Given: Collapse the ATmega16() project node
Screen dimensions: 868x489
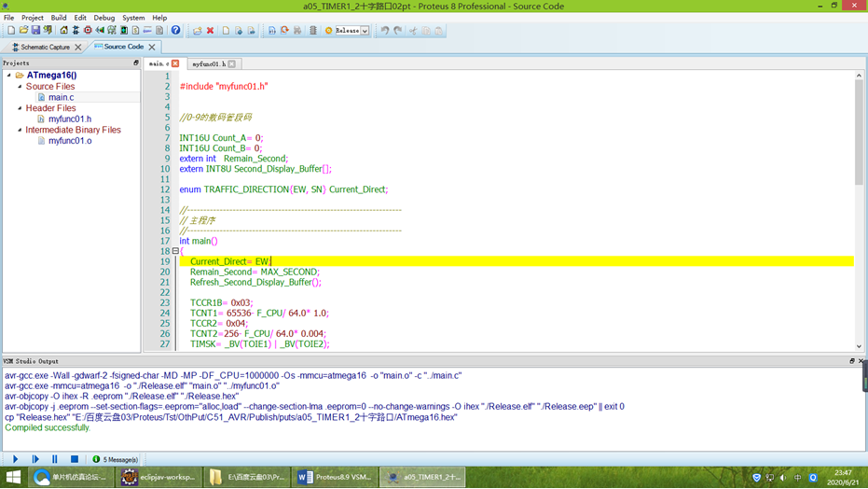Looking at the screenshot, I should [9, 75].
